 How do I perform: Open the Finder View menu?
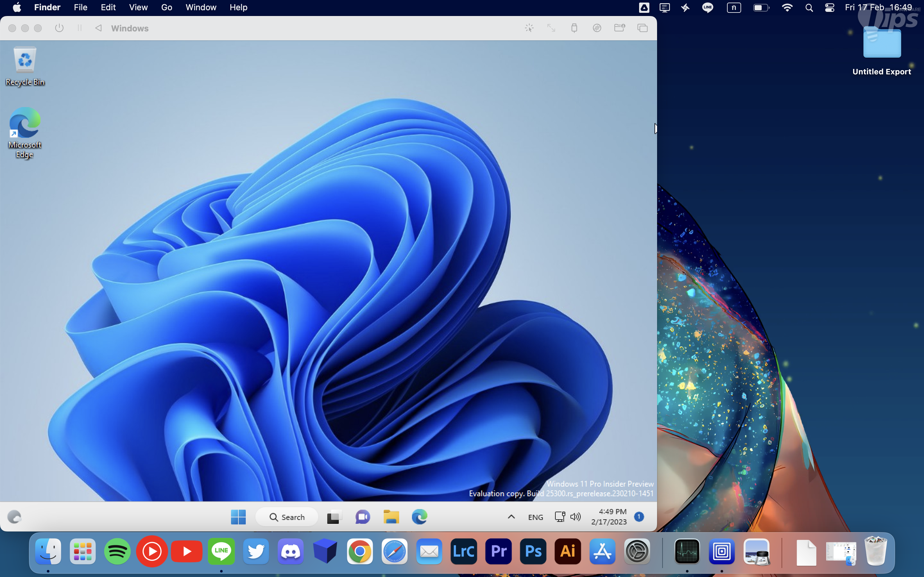click(x=138, y=7)
